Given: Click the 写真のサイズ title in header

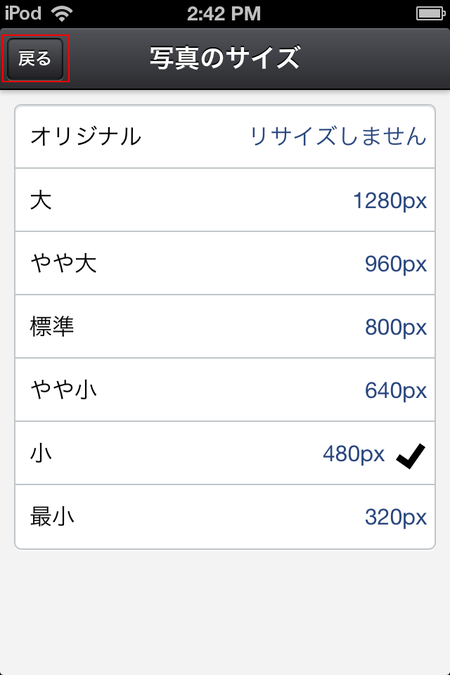Looking at the screenshot, I should click(x=225, y=58).
